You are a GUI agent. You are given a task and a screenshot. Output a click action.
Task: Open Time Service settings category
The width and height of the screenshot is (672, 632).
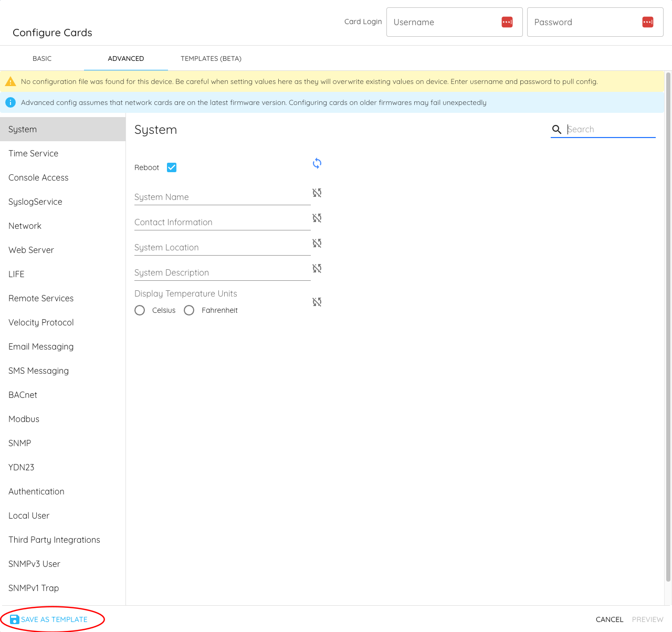coord(63,153)
